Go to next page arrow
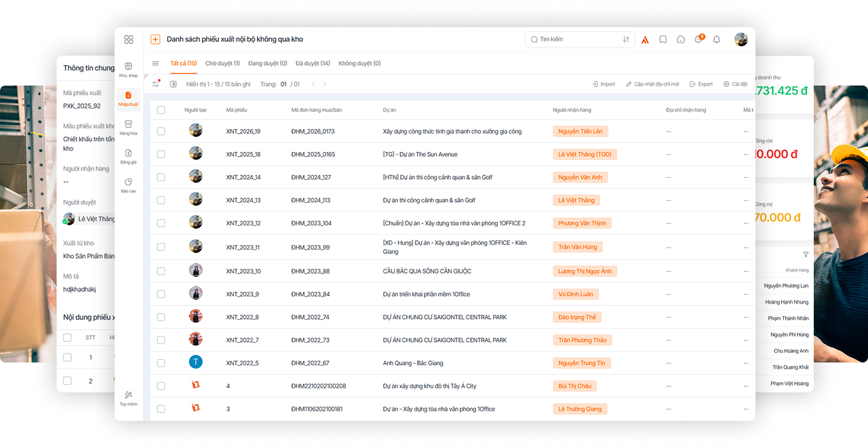 pyautogui.click(x=324, y=84)
